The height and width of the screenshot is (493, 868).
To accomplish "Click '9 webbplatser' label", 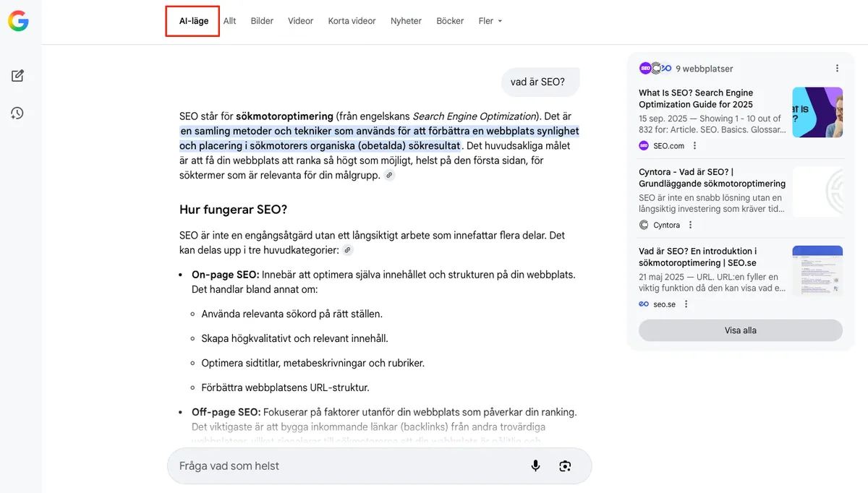I will pos(704,69).
